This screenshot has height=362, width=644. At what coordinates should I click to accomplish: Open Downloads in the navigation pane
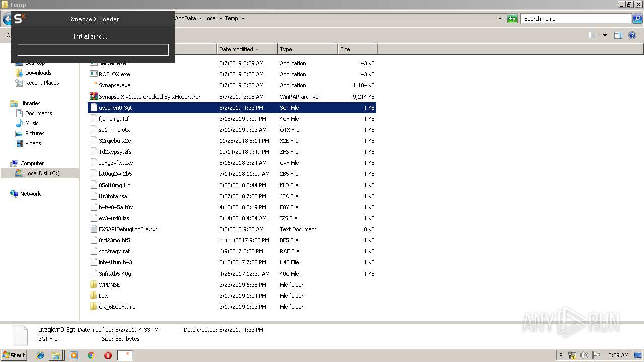[x=38, y=73]
